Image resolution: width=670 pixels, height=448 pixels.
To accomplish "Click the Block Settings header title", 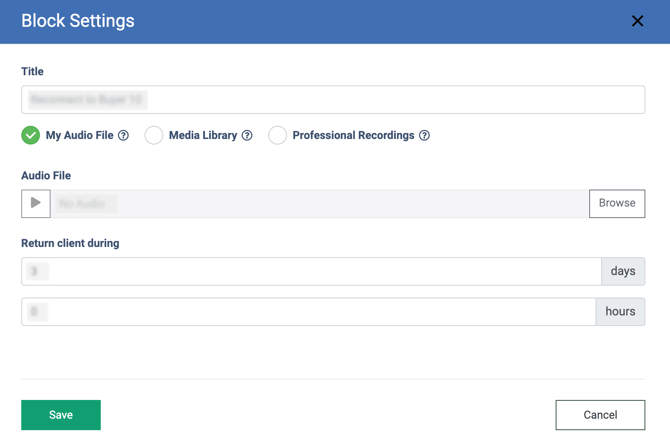I will [78, 21].
